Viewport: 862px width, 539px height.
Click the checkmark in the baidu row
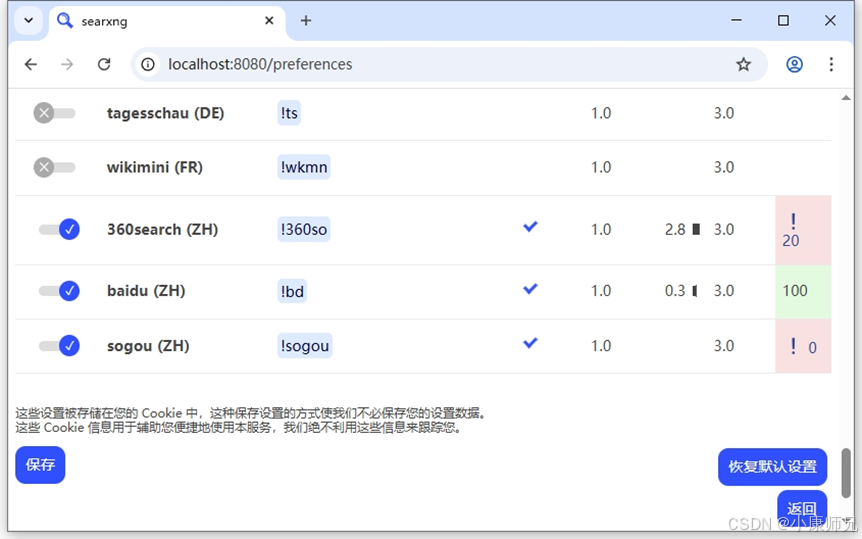point(530,289)
